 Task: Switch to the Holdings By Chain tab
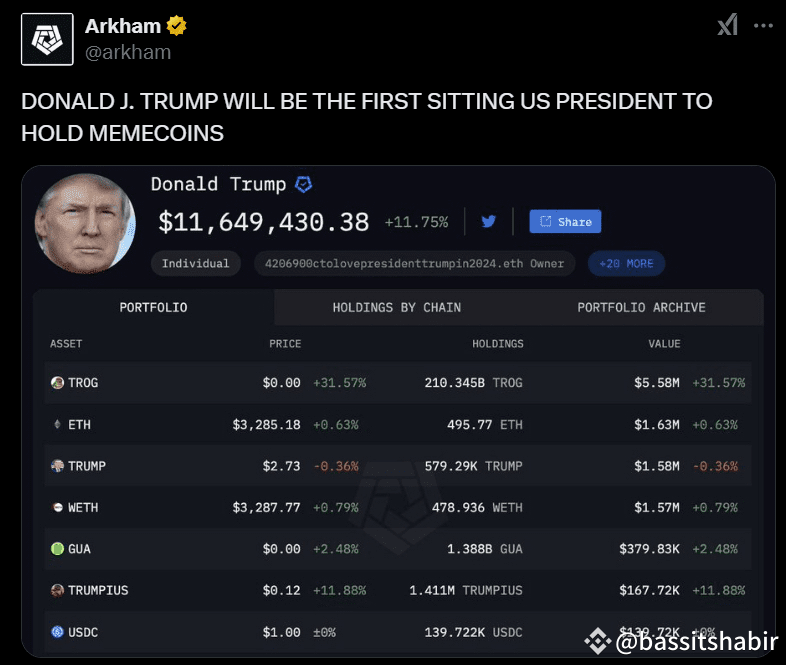(x=397, y=307)
